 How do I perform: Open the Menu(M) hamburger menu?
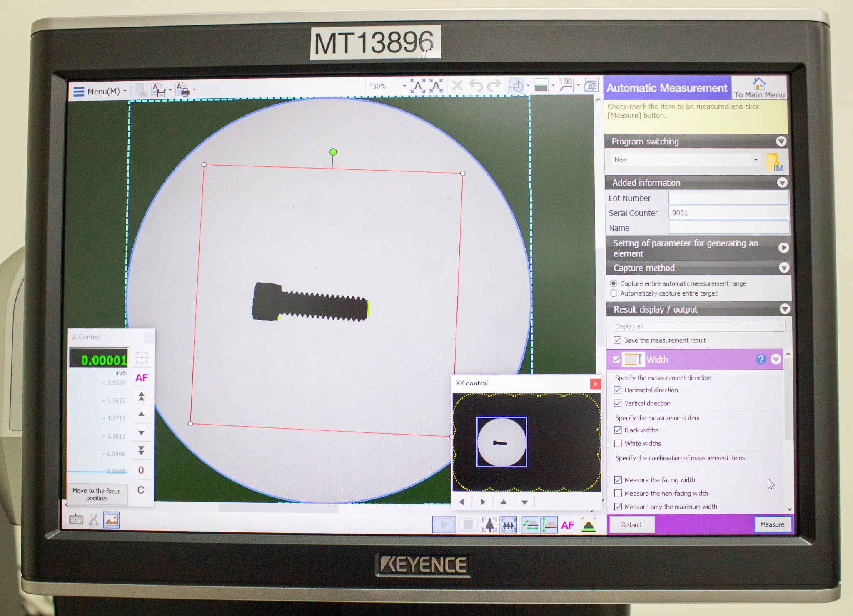100,91
